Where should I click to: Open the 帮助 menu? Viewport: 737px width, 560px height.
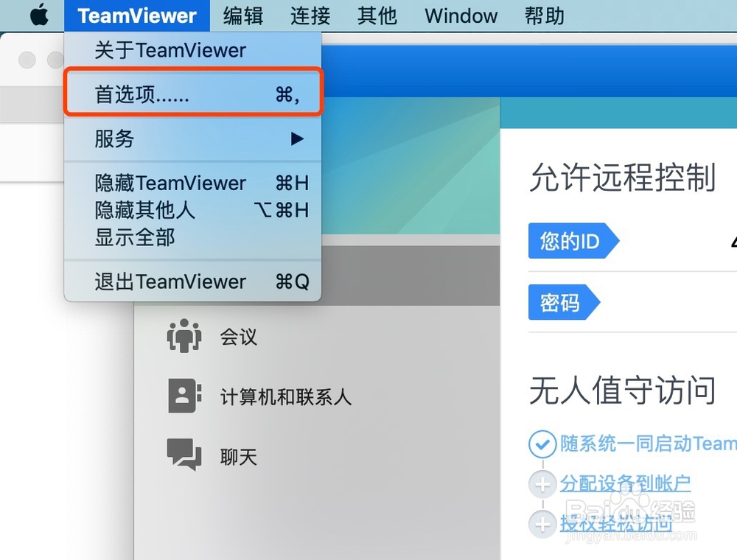[x=545, y=15]
